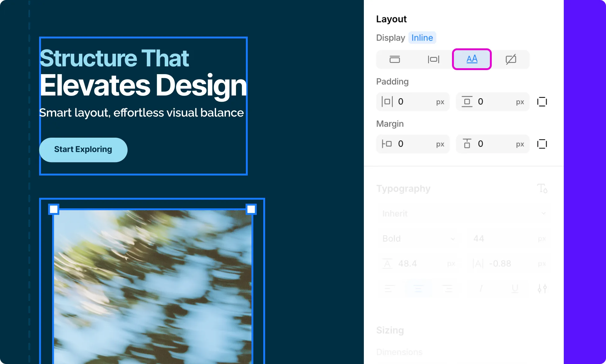Align text right
This screenshot has width=606, height=364.
point(447,289)
